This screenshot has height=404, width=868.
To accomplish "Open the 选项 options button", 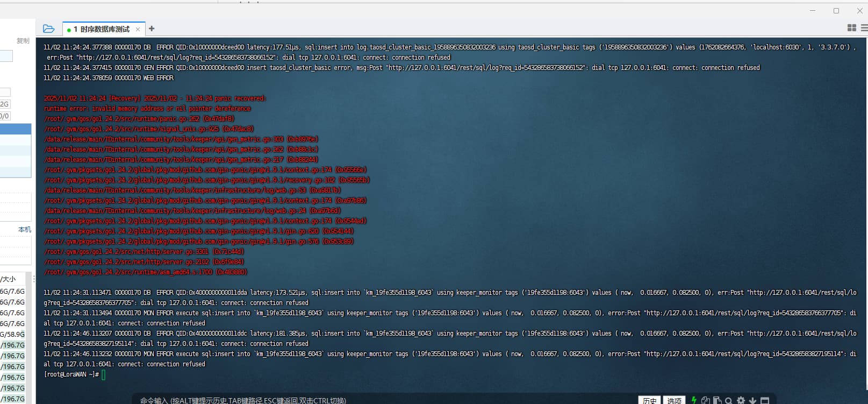I will 674,400.
